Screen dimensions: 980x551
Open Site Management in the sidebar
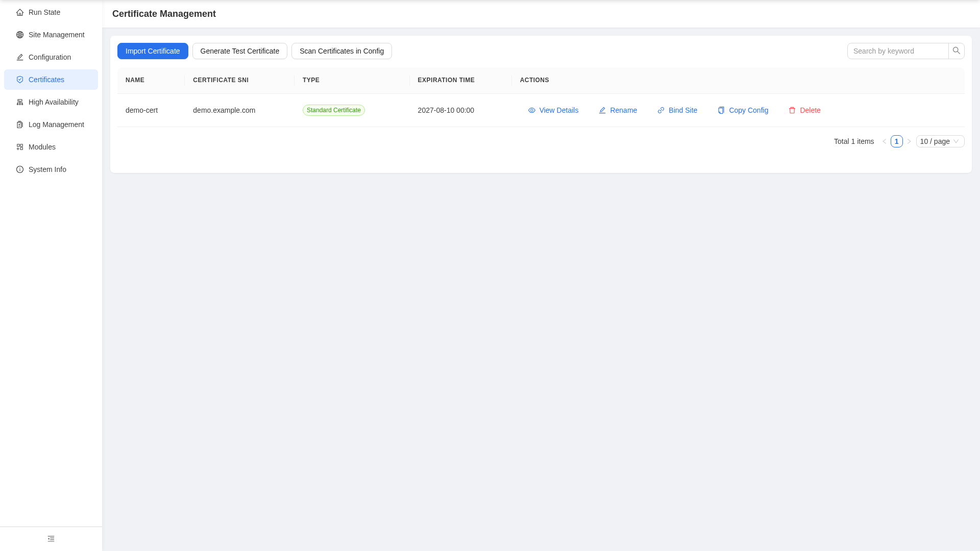[51, 35]
